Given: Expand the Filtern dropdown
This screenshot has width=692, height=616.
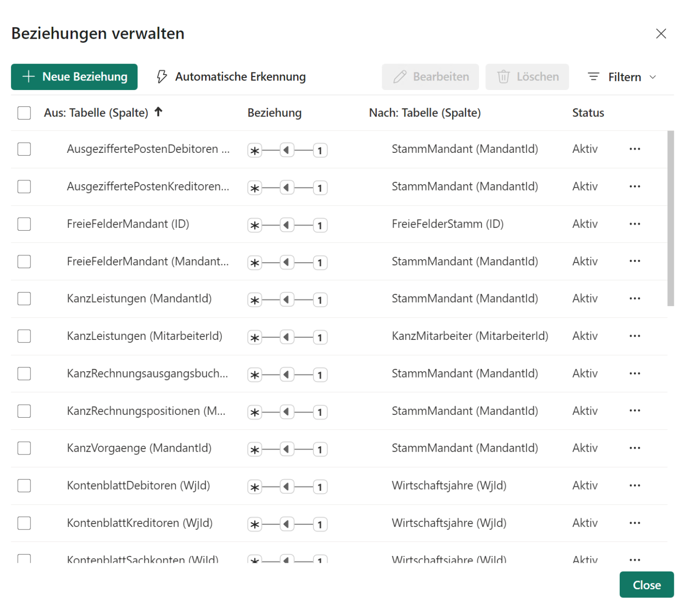Looking at the screenshot, I should [x=622, y=77].
